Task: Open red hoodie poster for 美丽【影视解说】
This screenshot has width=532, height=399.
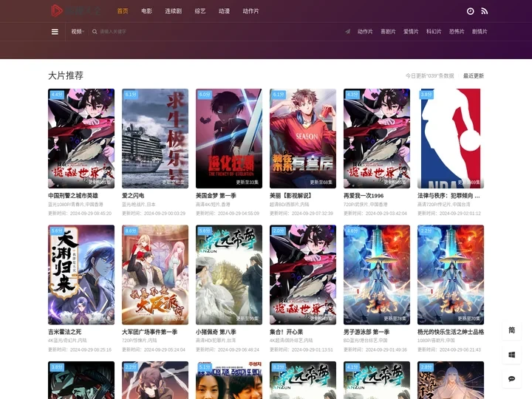Action: point(303,138)
